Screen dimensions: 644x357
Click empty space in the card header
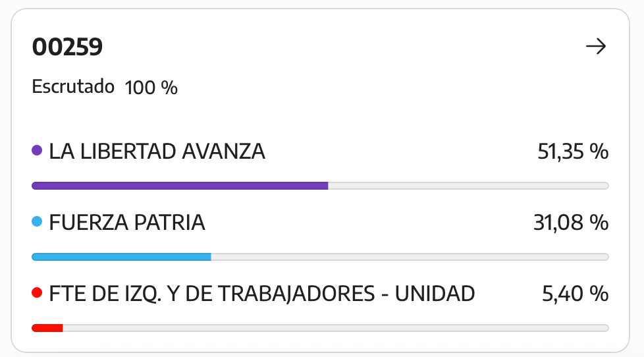coord(341,46)
